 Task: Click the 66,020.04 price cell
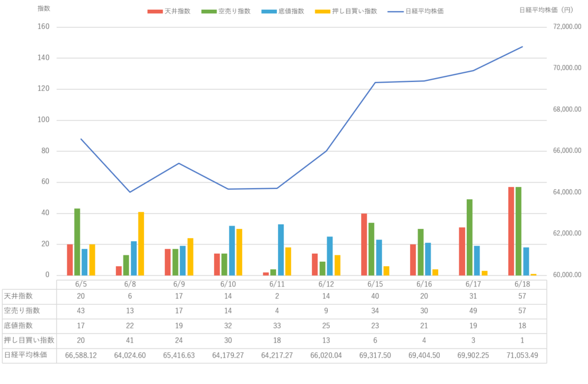pyautogui.click(x=326, y=355)
